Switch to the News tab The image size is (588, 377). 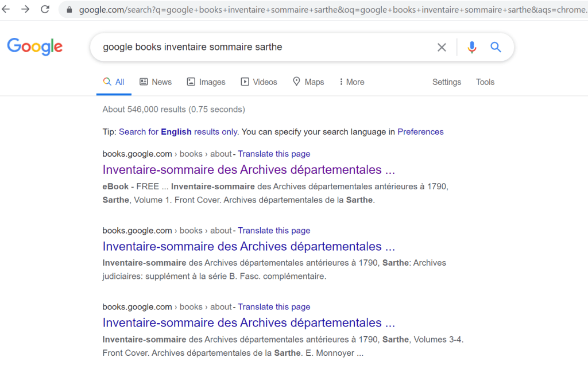click(156, 82)
